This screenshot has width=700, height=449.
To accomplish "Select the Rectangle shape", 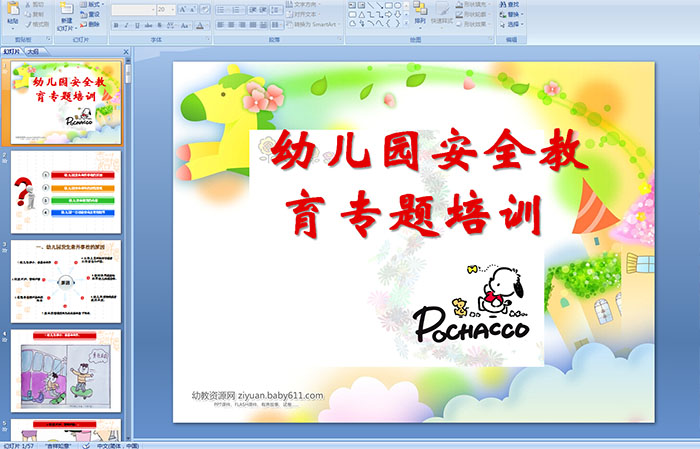I will pyautogui.click(x=389, y=5).
